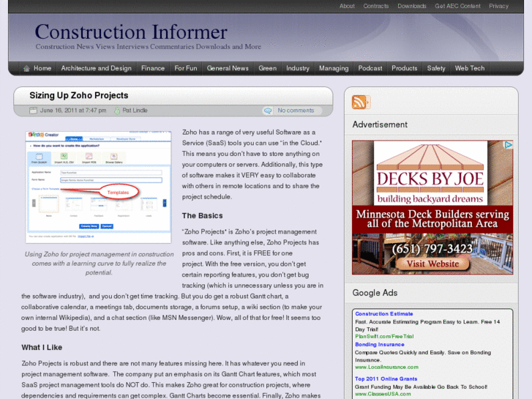
Task: Open the Contracts link
Action: pos(376,6)
